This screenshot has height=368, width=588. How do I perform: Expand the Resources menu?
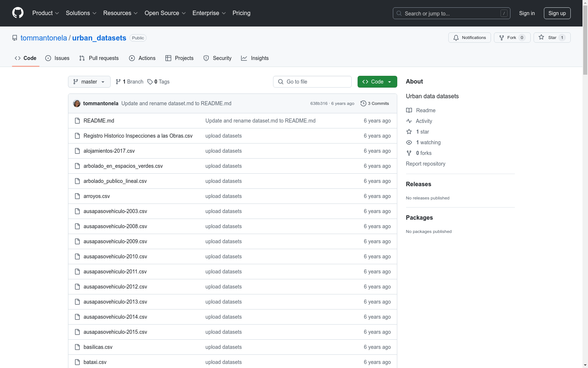121,13
